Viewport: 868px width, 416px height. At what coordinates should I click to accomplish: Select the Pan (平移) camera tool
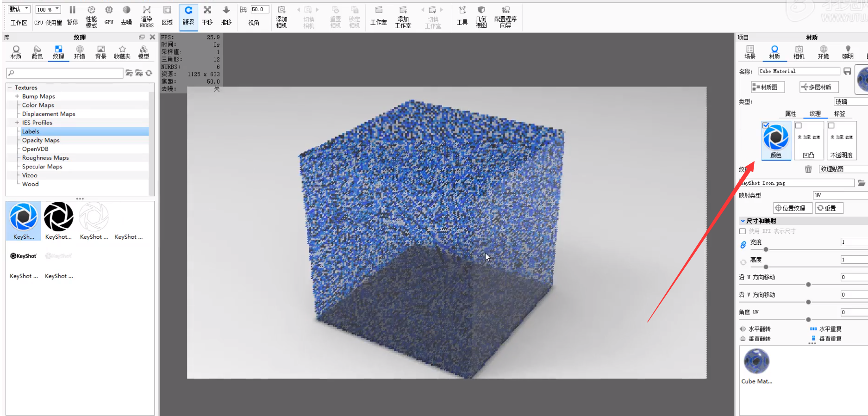tap(207, 15)
